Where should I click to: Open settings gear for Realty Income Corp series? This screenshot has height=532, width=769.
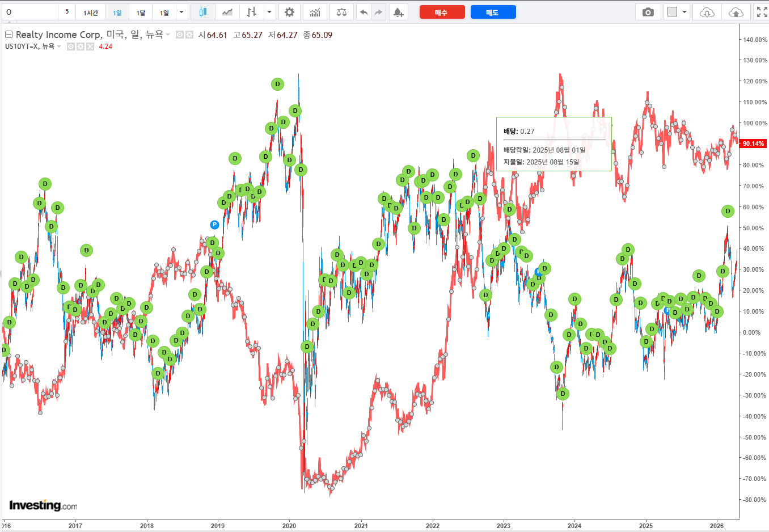[189, 35]
